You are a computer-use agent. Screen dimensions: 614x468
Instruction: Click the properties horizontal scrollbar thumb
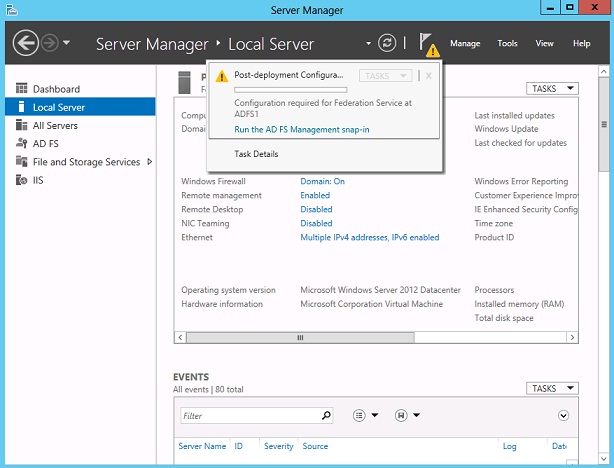click(x=300, y=337)
